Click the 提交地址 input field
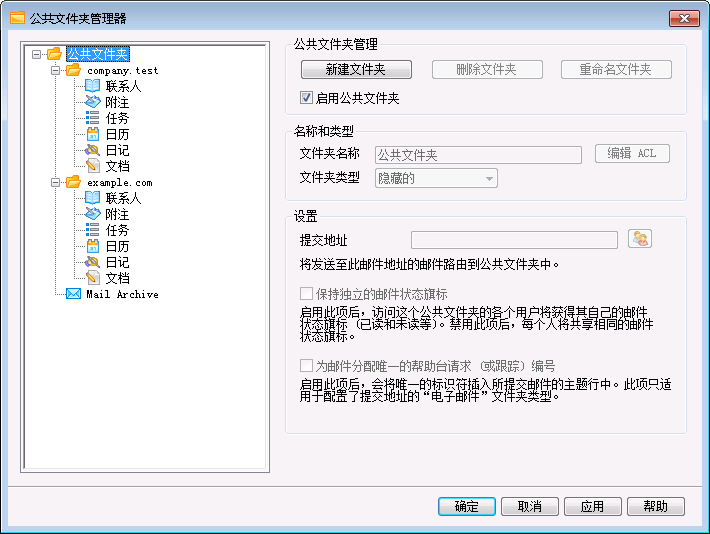This screenshot has width=710, height=534. tap(514, 240)
